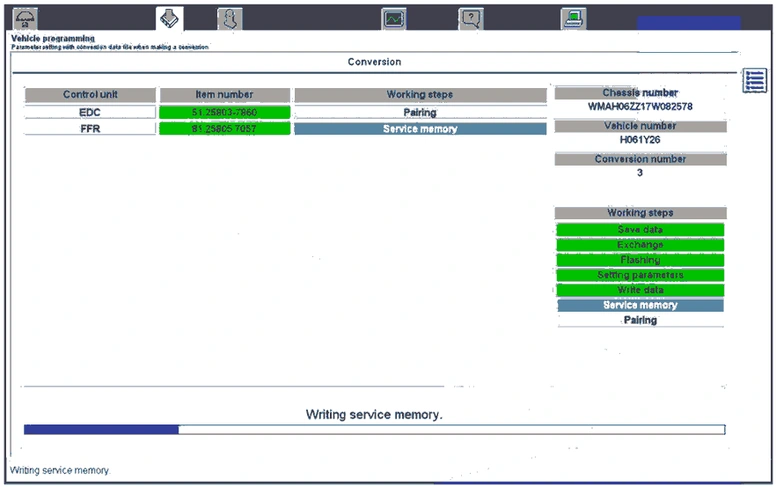Click FFR item number 81.25805-7057
Screen dimensions: 776x487
point(225,129)
